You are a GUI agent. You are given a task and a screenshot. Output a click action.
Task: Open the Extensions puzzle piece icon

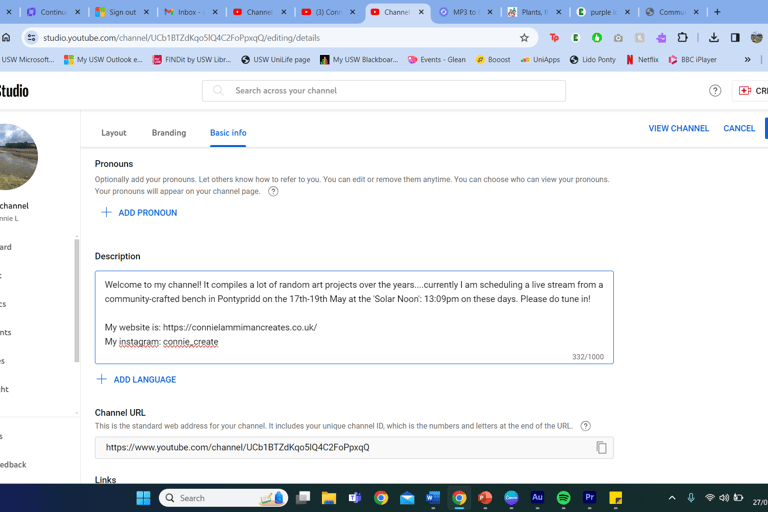682,38
